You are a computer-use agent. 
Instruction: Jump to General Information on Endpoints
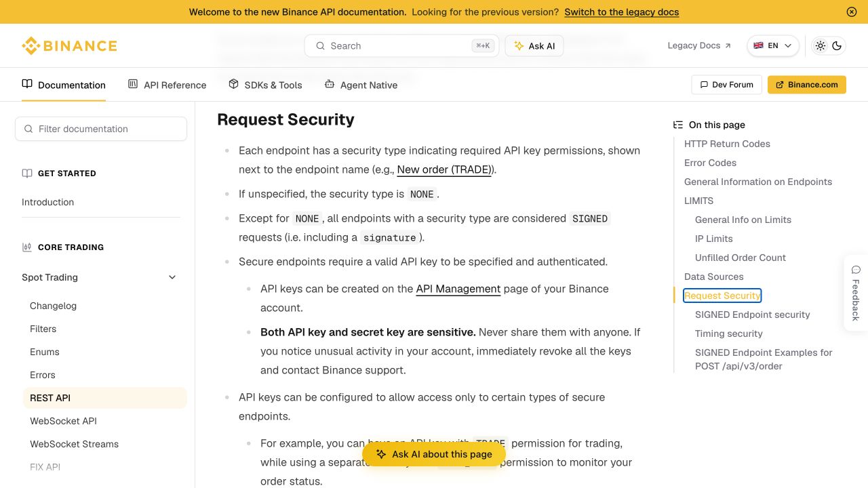[x=758, y=182]
